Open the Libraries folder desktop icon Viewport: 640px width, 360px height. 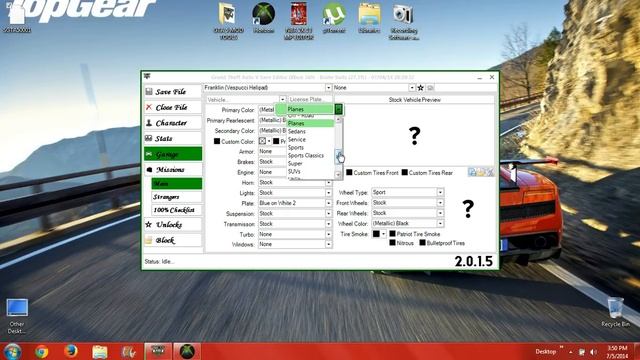pos(369,18)
